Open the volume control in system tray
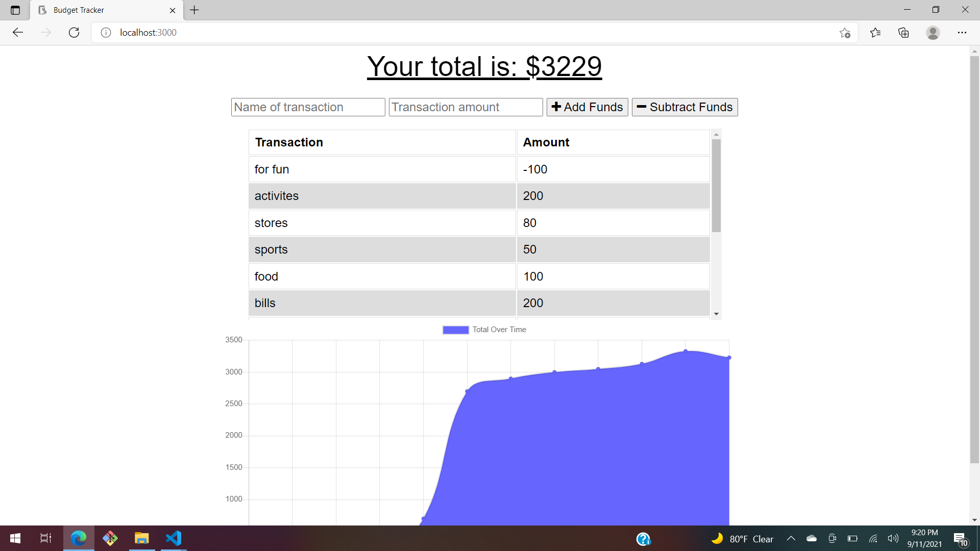The width and height of the screenshot is (980, 551). click(893, 538)
